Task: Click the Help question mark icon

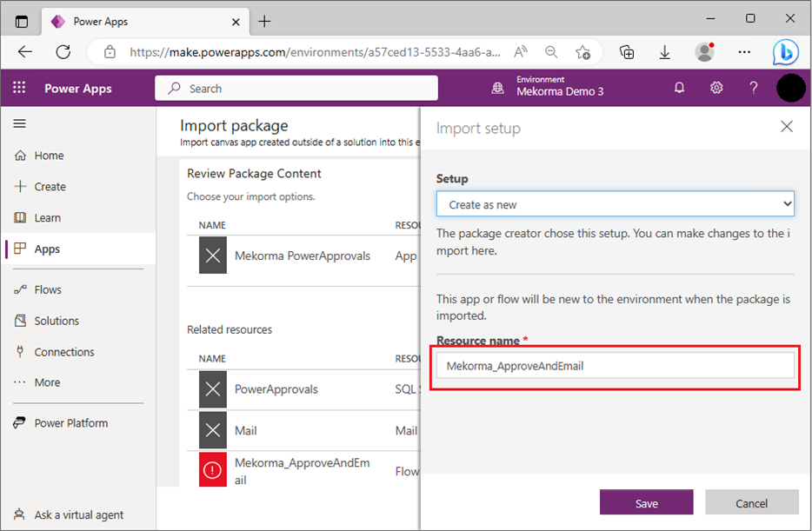Action: pos(754,88)
